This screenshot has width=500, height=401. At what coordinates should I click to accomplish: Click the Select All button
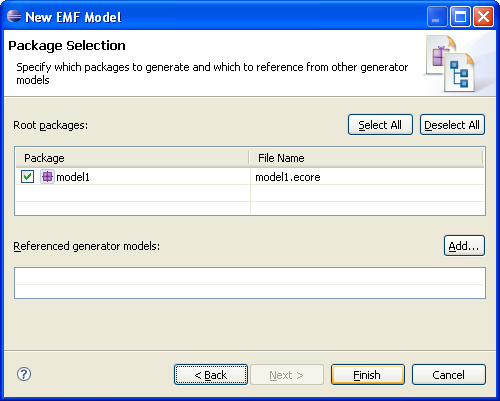click(x=380, y=125)
